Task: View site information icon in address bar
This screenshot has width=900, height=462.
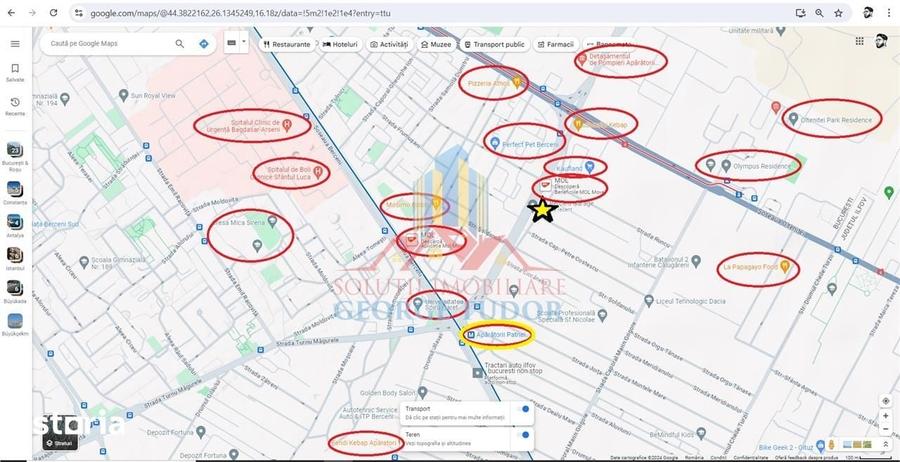Action: (79, 13)
